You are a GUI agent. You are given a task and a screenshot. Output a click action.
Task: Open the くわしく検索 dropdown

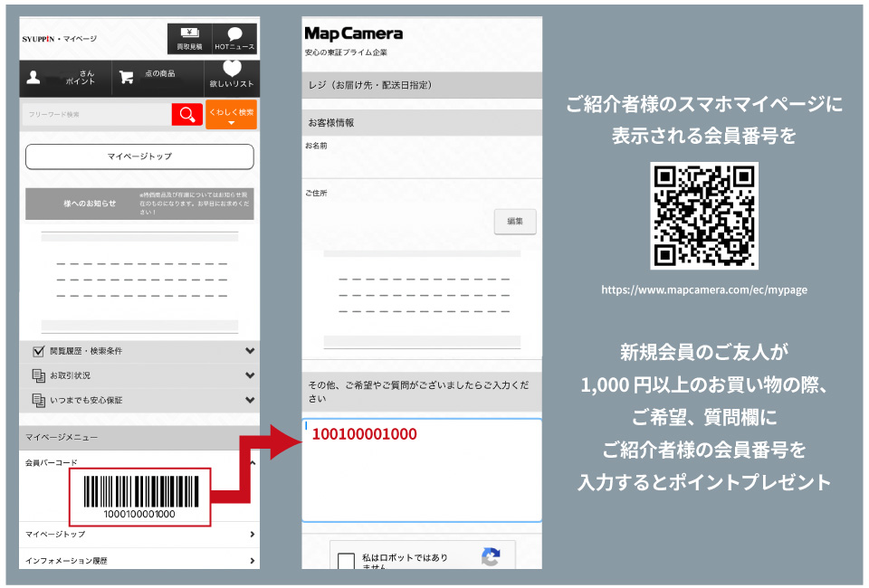point(233,115)
